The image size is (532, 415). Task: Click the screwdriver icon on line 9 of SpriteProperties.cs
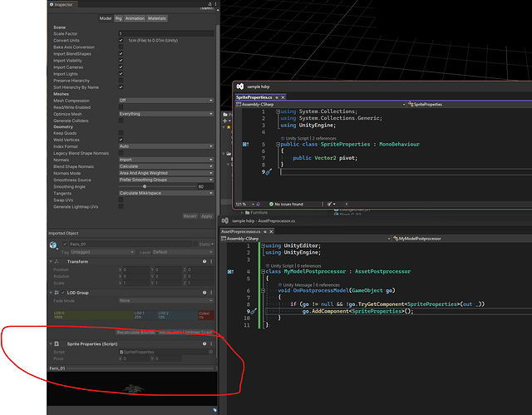pos(267,172)
